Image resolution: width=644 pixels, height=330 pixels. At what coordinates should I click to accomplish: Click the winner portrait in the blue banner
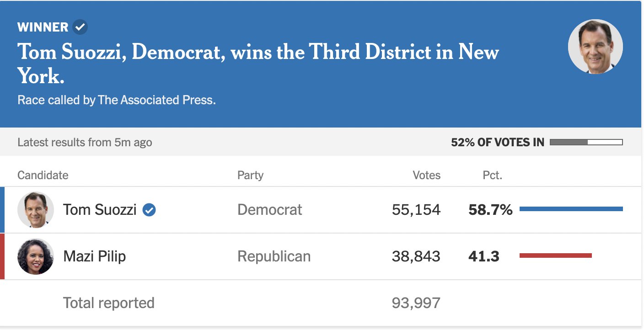pos(595,47)
